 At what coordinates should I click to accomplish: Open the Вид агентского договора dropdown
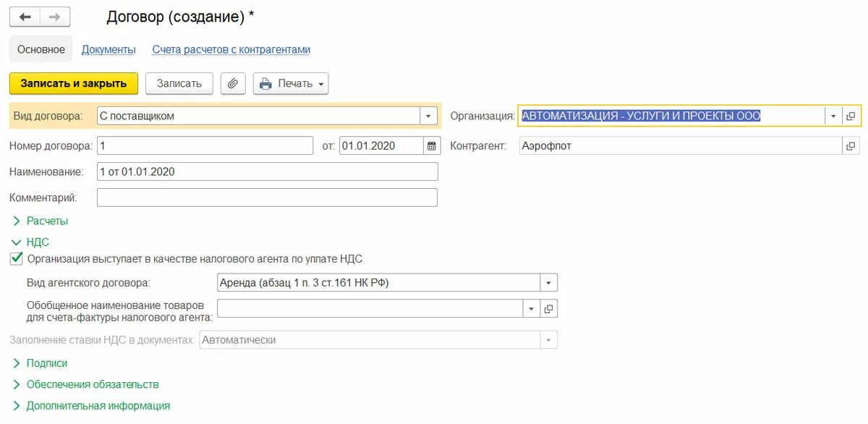tap(549, 282)
